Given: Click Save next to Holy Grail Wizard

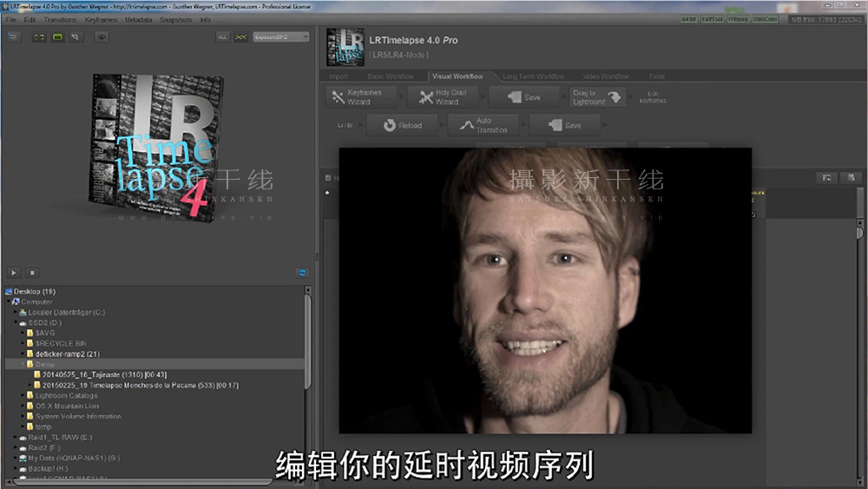Looking at the screenshot, I should [x=524, y=97].
